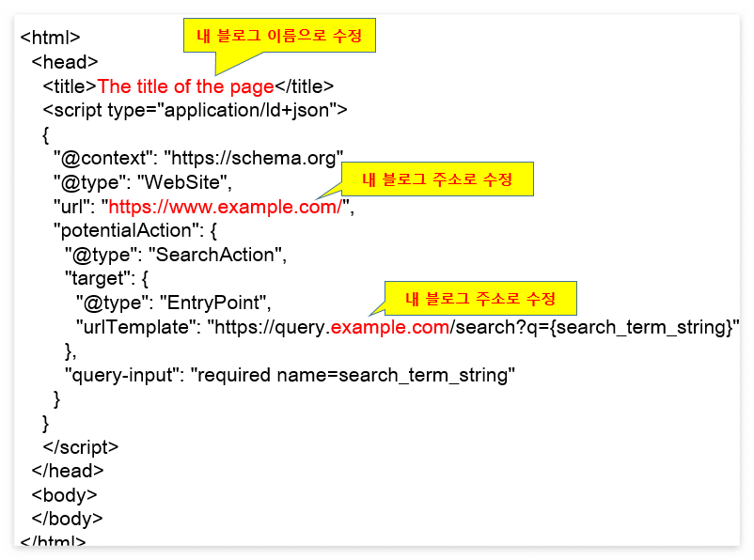
Task: Click the '@context' schema.org line
Action: click(x=198, y=159)
